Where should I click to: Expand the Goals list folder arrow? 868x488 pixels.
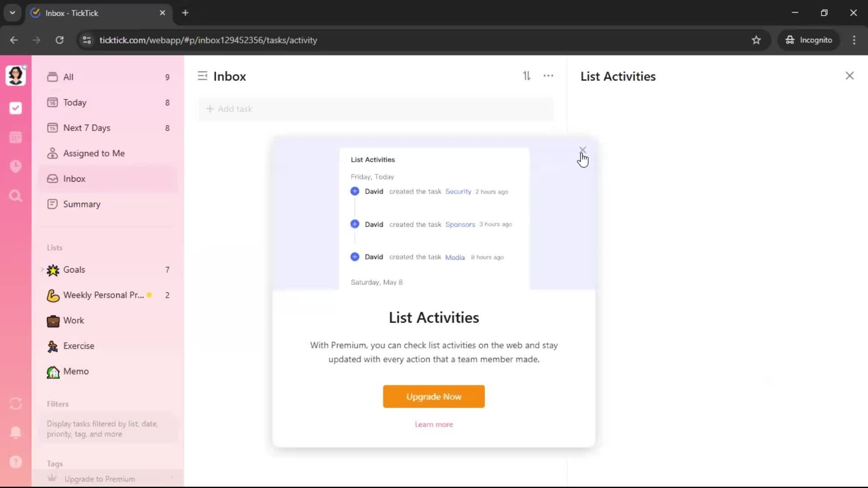pos(42,270)
